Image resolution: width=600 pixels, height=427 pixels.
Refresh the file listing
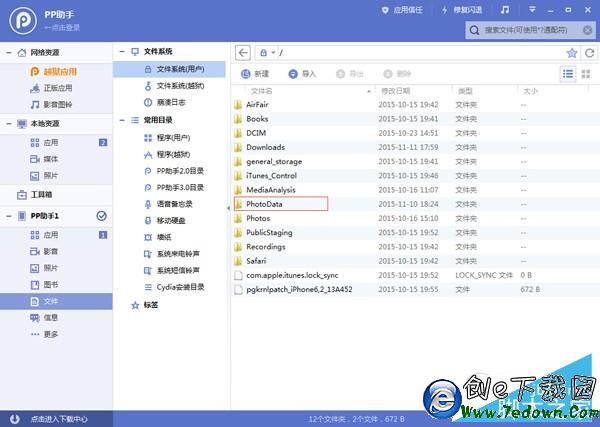tap(590, 53)
